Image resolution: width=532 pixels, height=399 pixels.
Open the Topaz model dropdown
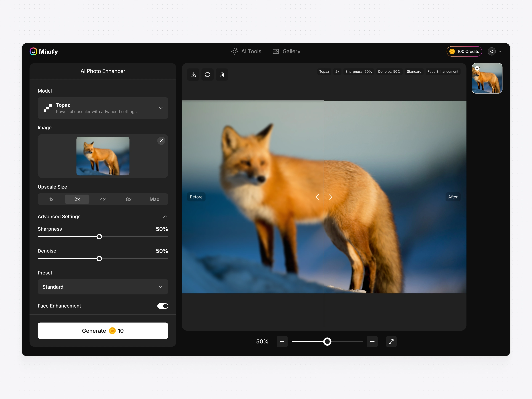(x=103, y=108)
